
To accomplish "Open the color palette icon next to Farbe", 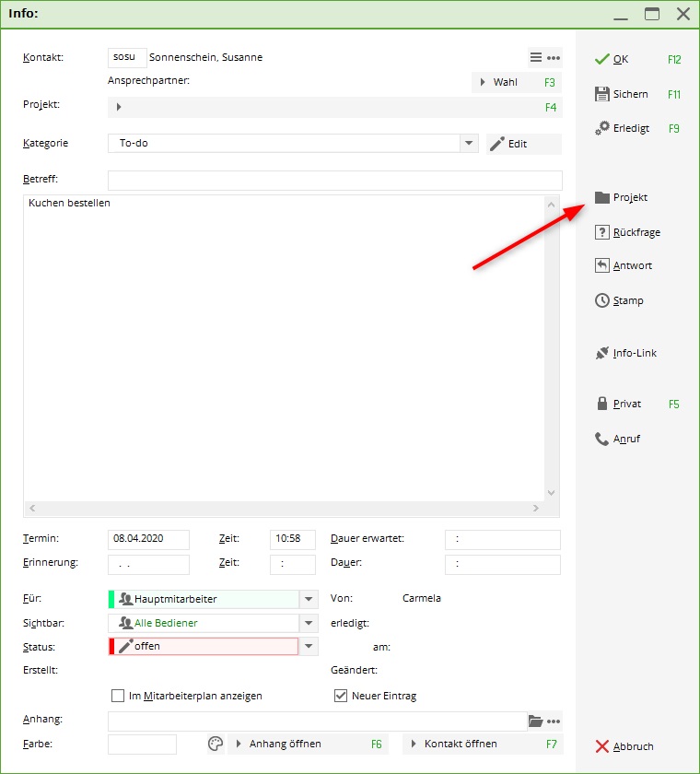I will (215, 744).
